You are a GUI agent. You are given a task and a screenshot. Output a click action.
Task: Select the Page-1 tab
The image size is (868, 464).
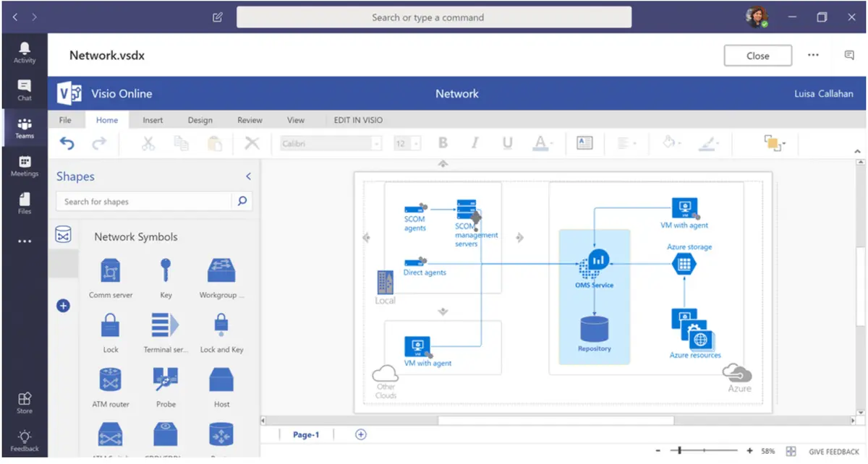point(306,434)
